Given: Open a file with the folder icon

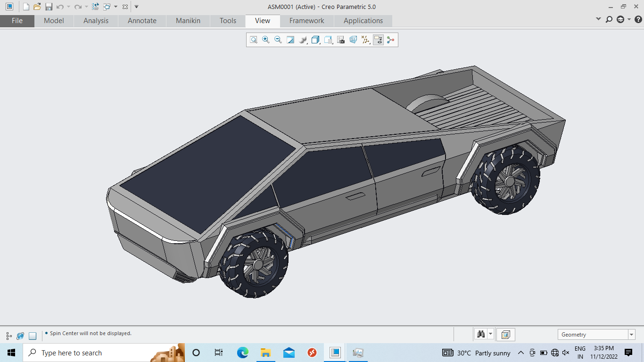Looking at the screenshot, I should tap(37, 7).
